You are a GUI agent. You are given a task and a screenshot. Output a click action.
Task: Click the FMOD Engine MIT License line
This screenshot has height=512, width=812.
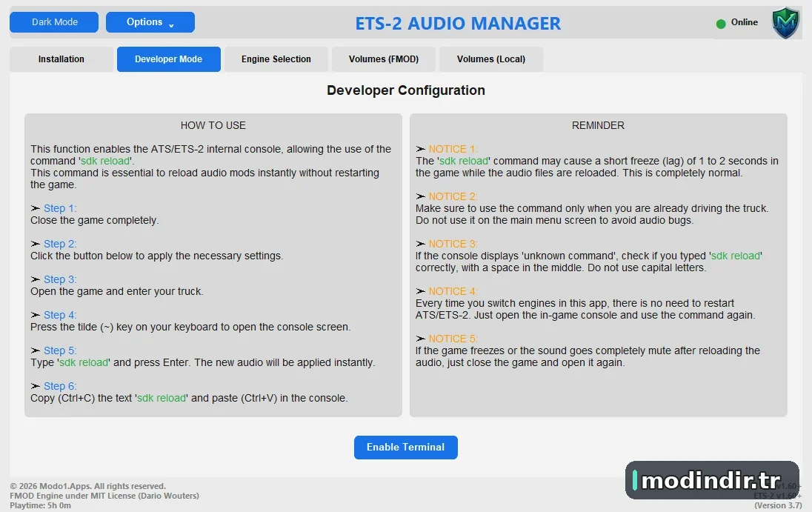pos(104,496)
